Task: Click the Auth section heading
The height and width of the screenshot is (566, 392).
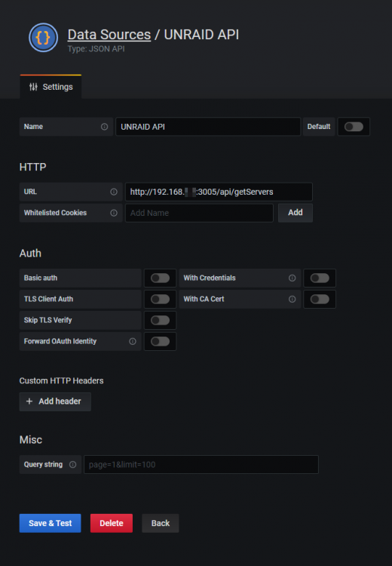Action: (30, 254)
